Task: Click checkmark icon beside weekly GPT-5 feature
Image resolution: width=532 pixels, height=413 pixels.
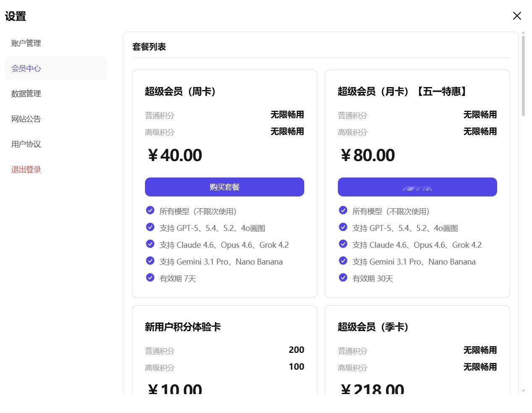Action: point(150,227)
